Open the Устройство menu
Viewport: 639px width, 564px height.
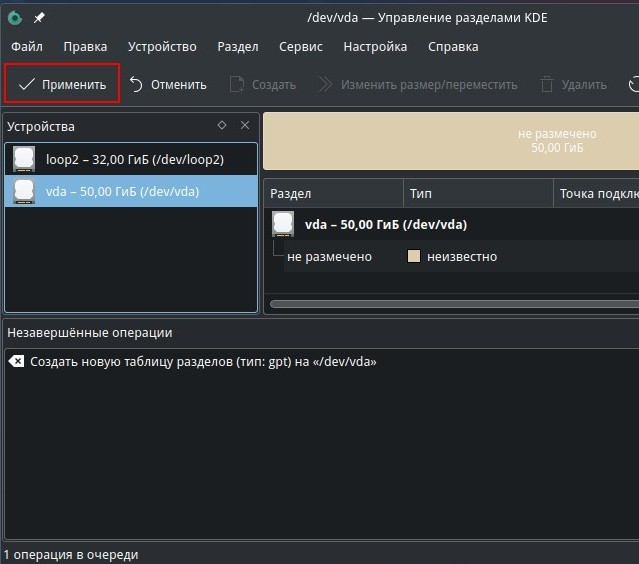pyautogui.click(x=162, y=47)
